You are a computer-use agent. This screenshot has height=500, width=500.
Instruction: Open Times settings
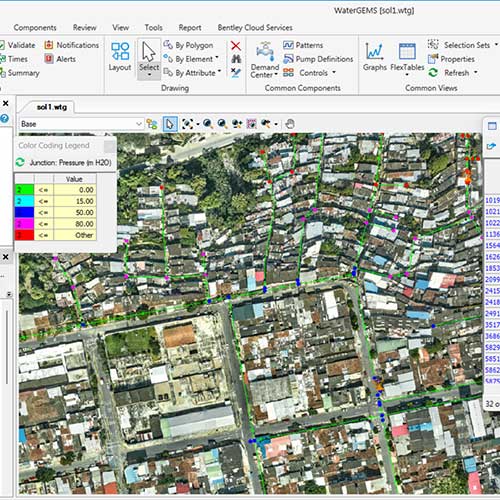(14, 59)
